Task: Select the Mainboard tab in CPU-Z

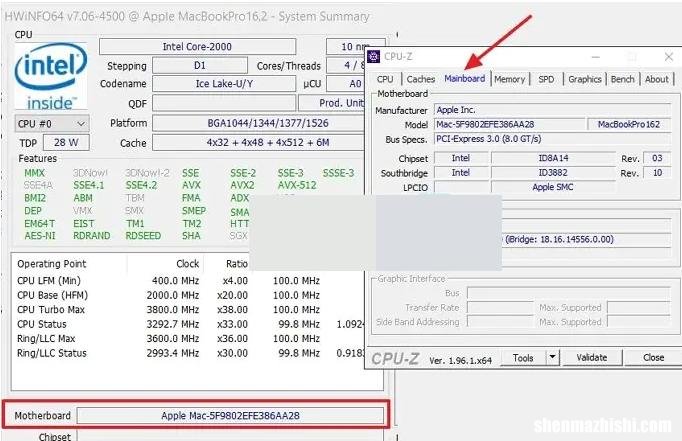Action: tap(465, 79)
